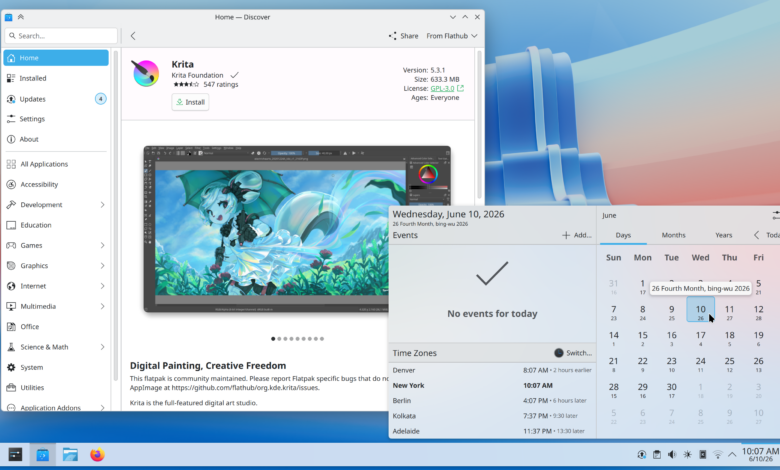Go back using the back arrow
The width and height of the screenshot is (780, 470).
133,36
